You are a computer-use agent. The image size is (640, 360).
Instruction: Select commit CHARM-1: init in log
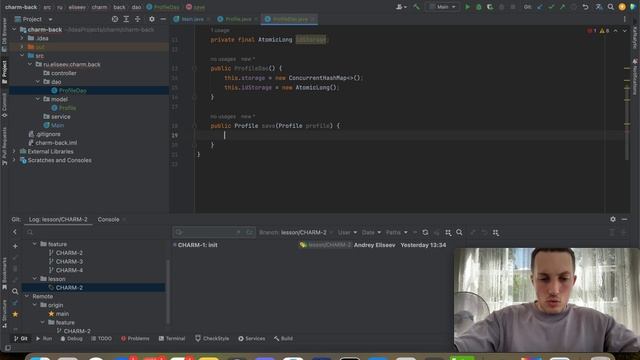pyautogui.click(x=198, y=245)
